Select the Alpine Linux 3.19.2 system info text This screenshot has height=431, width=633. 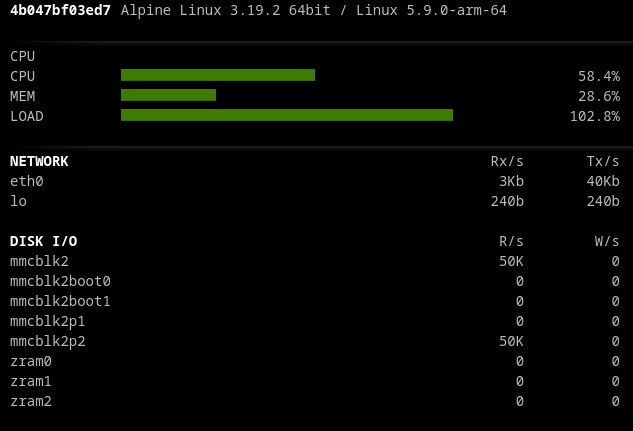pos(313,11)
